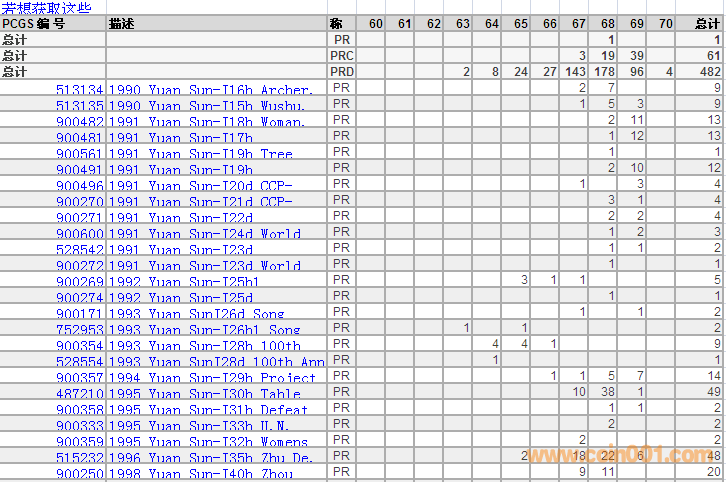Viewport: 726px width, 482px height.
Task: Open PCGS number 513134 link
Action: (80, 90)
